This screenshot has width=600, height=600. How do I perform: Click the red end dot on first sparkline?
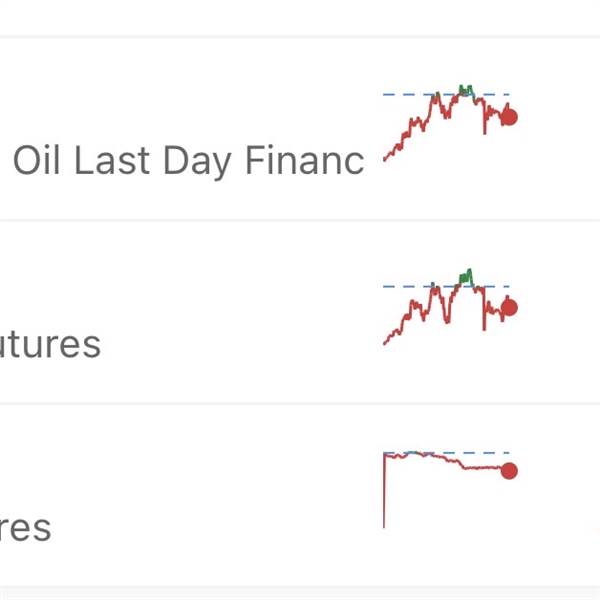508,117
